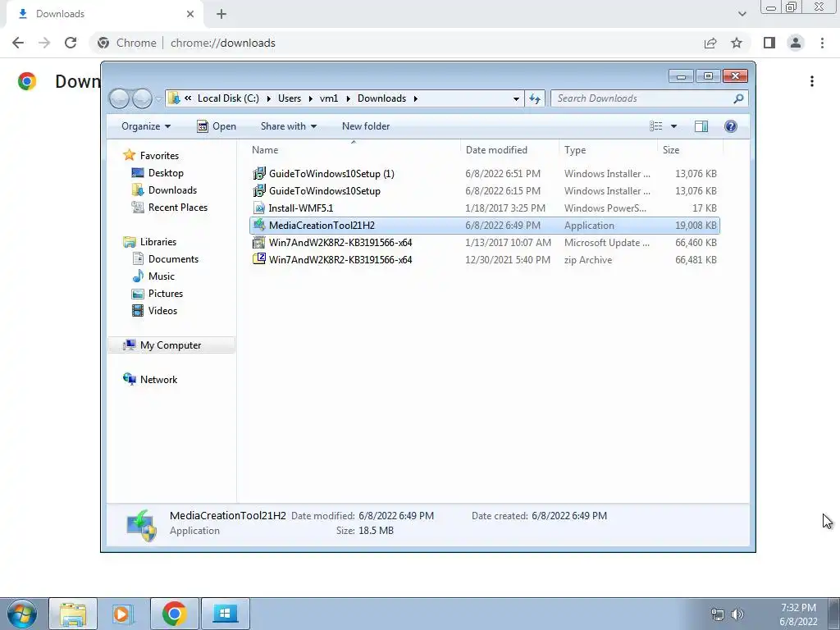
Task: Reload the Chrome downloads page
Action: (71, 43)
